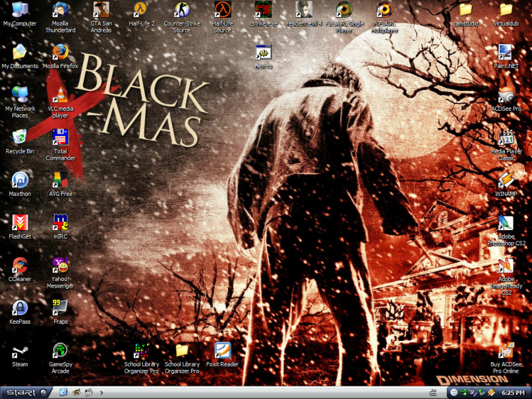Open the Start menu

26,392
